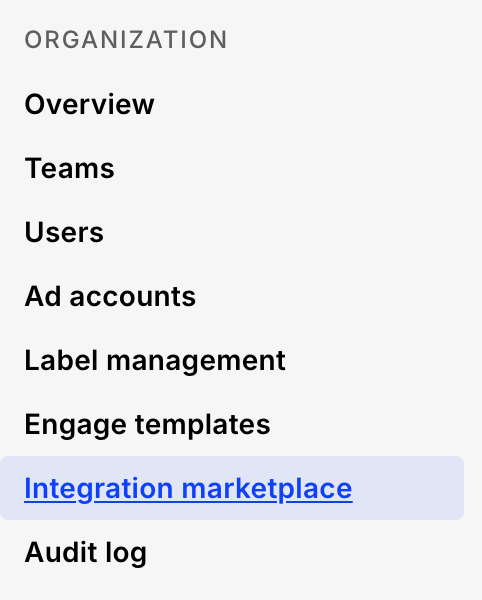Click the Teams navigation link
The width and height of the screenshot is (482, 600).
69,168
